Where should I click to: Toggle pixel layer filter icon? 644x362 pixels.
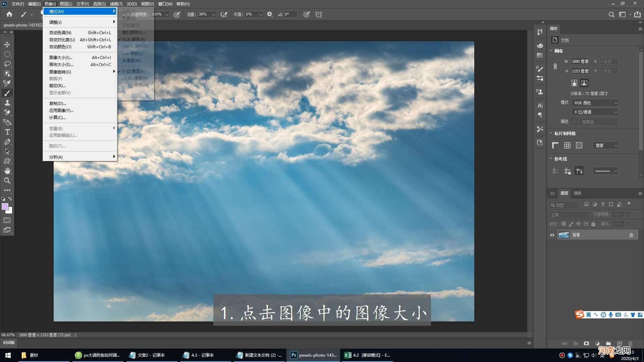(586, 204)
